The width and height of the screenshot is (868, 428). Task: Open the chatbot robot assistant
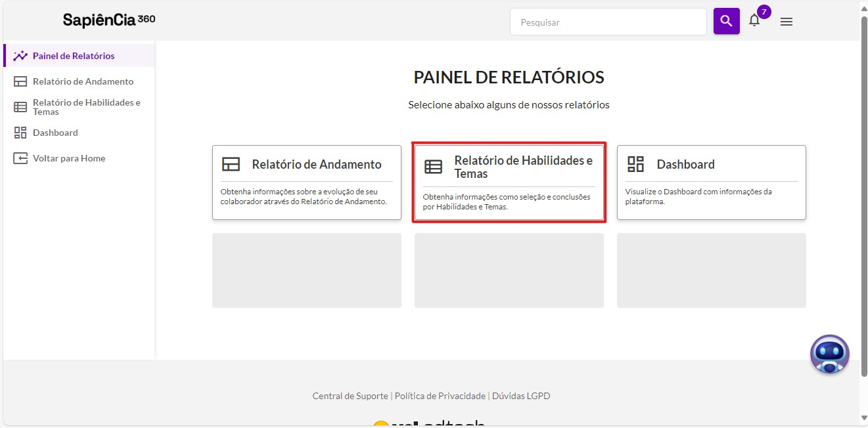(830, 354)
